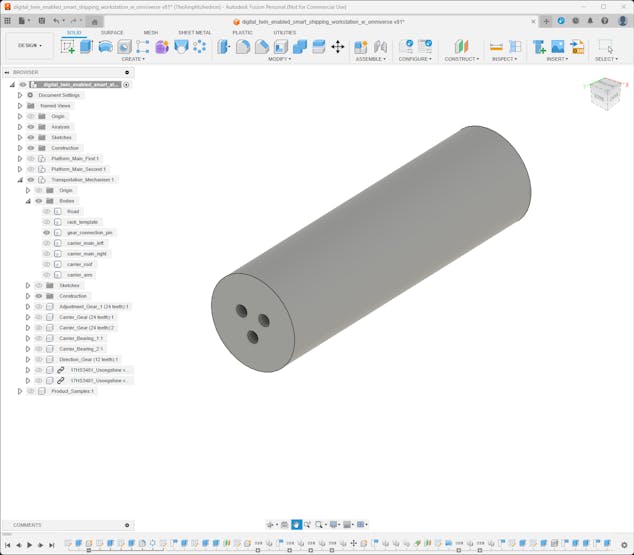
Task: Switch to the Sheet Metal tab
Action: click(194, 32)
